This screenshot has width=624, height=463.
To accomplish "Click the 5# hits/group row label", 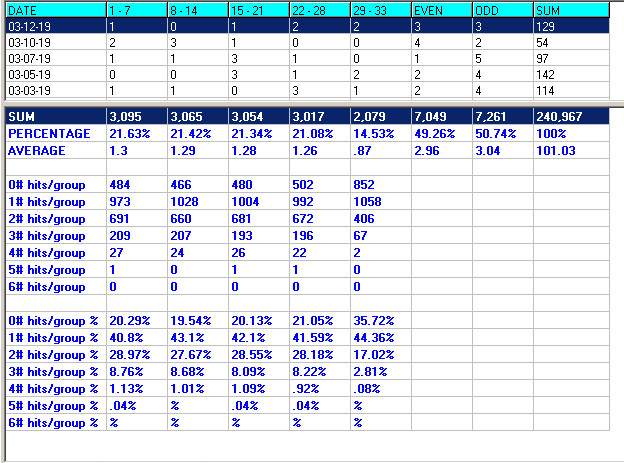I will (47, 270).
